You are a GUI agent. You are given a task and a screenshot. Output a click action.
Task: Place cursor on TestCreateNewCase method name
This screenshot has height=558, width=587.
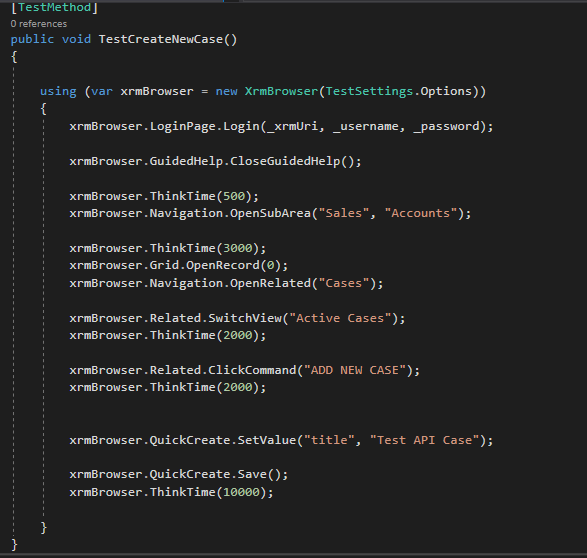[x=161, y=39]
